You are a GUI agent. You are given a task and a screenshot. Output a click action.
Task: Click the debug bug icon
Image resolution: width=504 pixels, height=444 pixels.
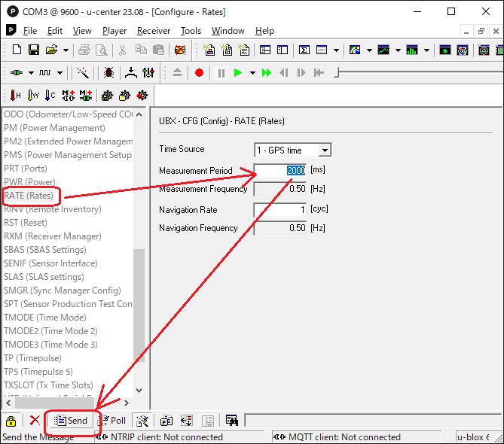click(x=108, y=73)
